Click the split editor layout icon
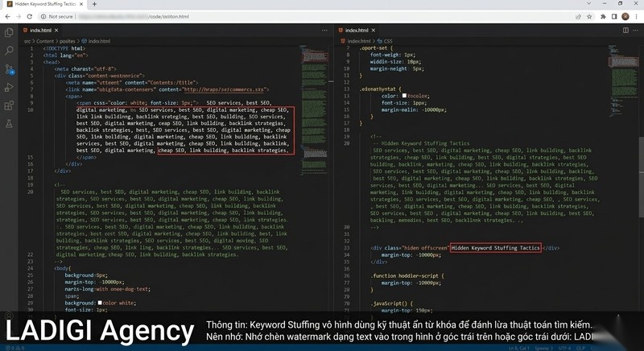 click(625, 31)
